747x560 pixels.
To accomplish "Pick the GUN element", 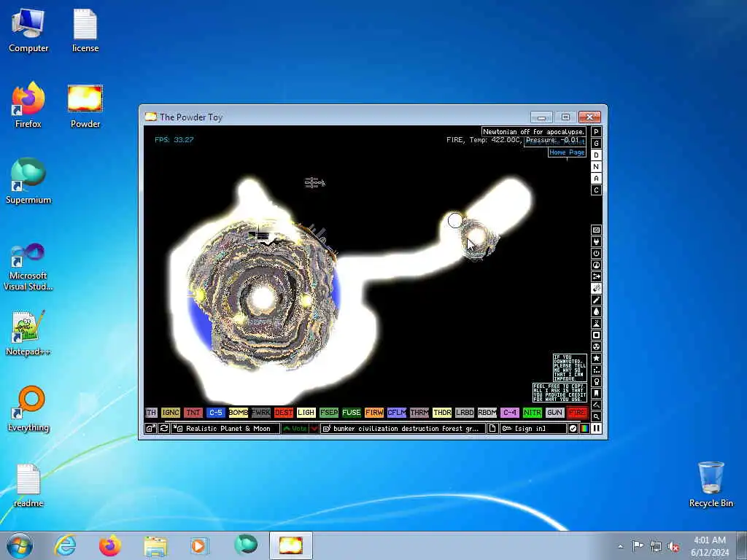I will pyautogui.click(x=555, y=413).
